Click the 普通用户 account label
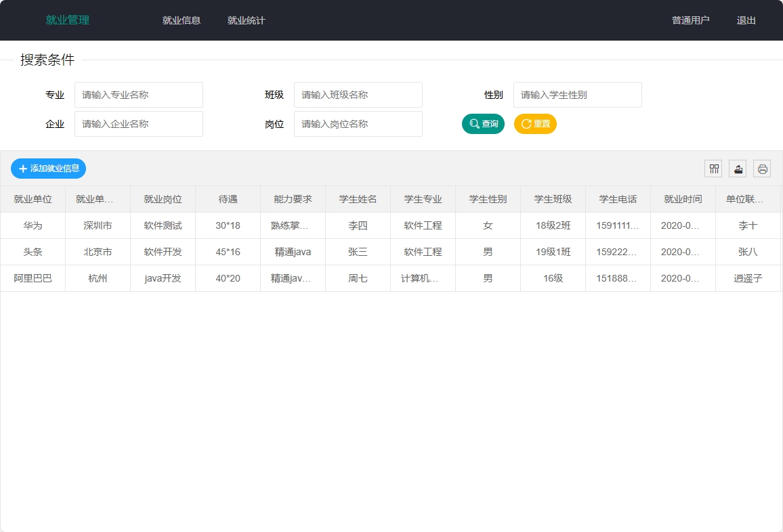The width and height of the screenshot is (783, 532). coord(690,20)
